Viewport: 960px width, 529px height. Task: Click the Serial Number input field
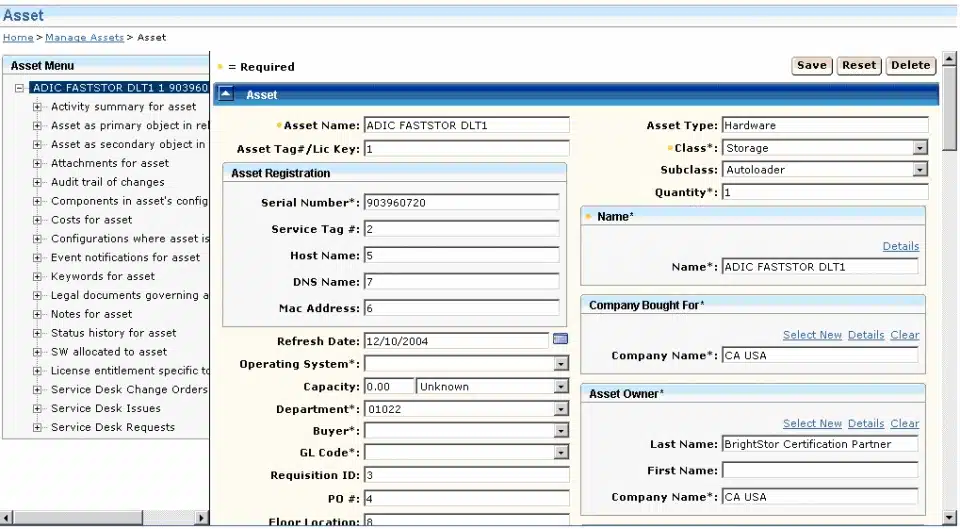(462, 203)
